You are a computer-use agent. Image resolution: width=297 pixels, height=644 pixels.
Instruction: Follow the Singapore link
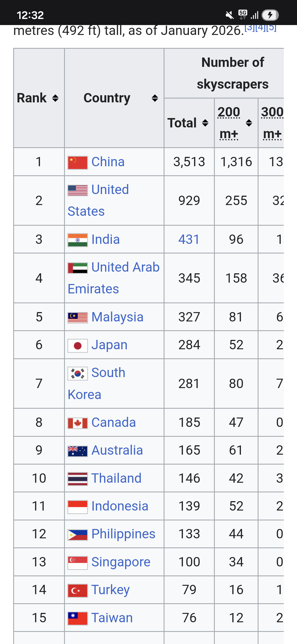click(121, 562)
